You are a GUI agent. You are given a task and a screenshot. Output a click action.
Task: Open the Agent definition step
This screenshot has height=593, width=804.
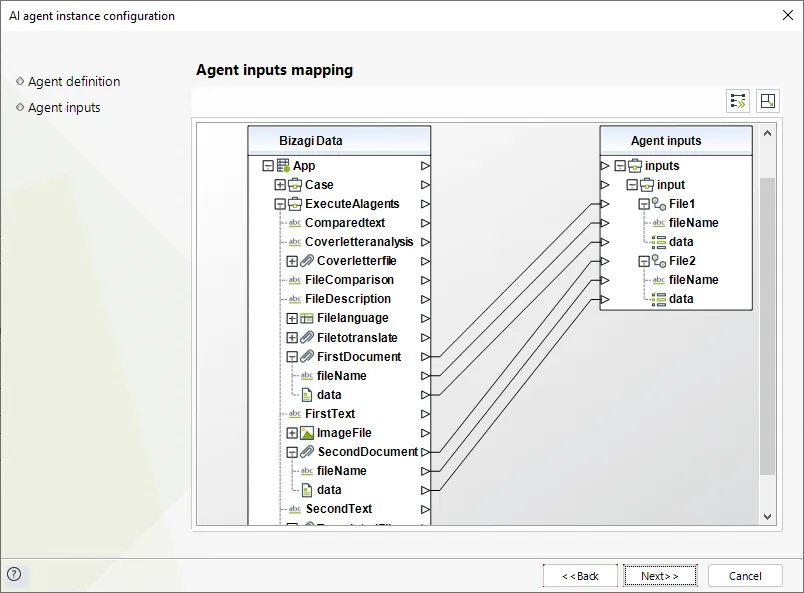coord(74,82)
